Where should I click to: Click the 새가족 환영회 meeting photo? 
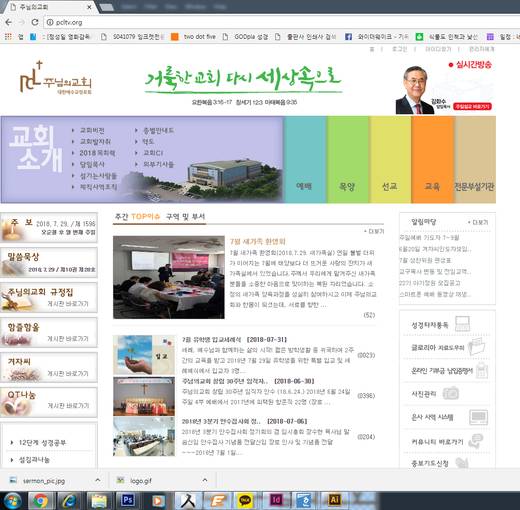169,277
